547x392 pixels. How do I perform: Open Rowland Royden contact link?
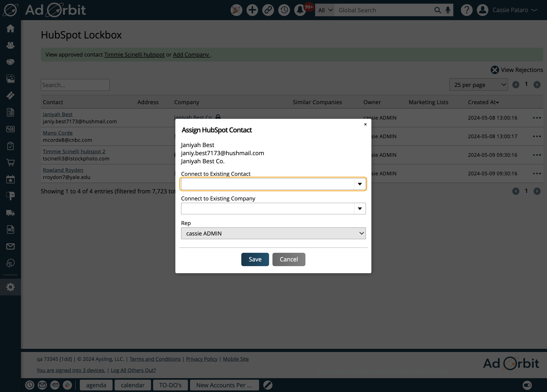tap(63, 170)
